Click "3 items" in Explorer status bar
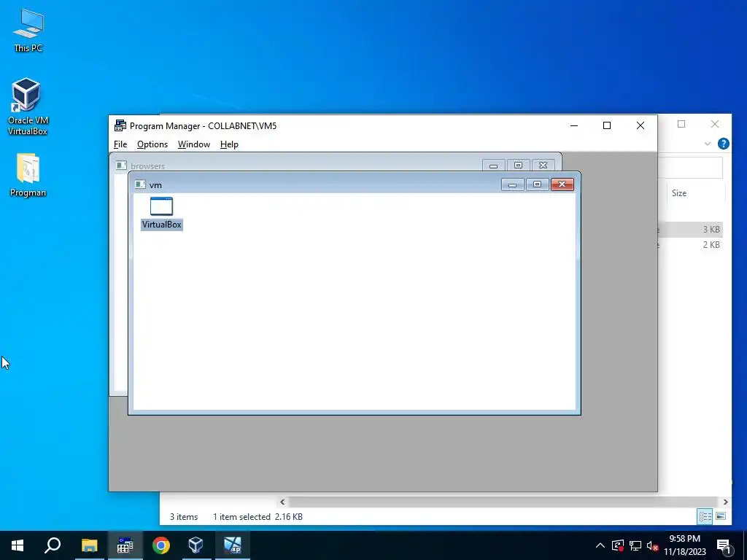This screenshot has width=747, height=560. pyautogui.click(x=184, y=517)
